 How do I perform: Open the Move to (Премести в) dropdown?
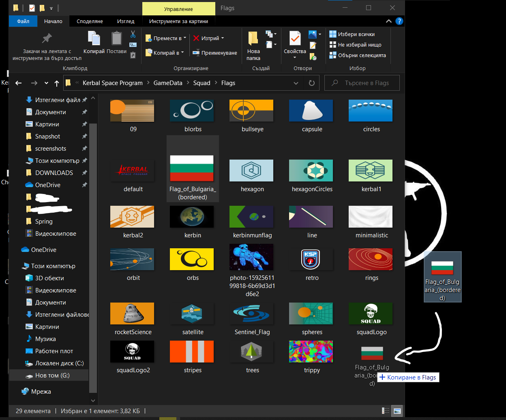166,38
